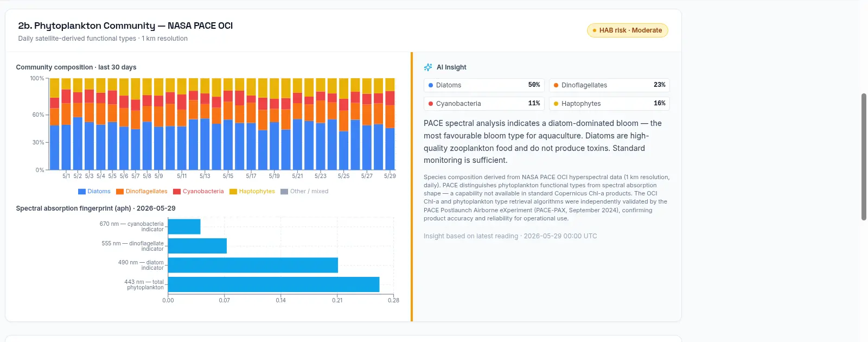The image size is (868, 342).
Task: Select the Haptophytes 16% stat card
Action: pos(609,104)
